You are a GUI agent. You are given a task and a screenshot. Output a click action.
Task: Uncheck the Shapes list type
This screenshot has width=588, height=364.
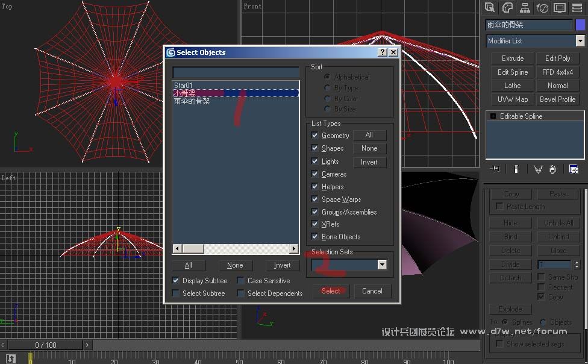tap(314, 148)
